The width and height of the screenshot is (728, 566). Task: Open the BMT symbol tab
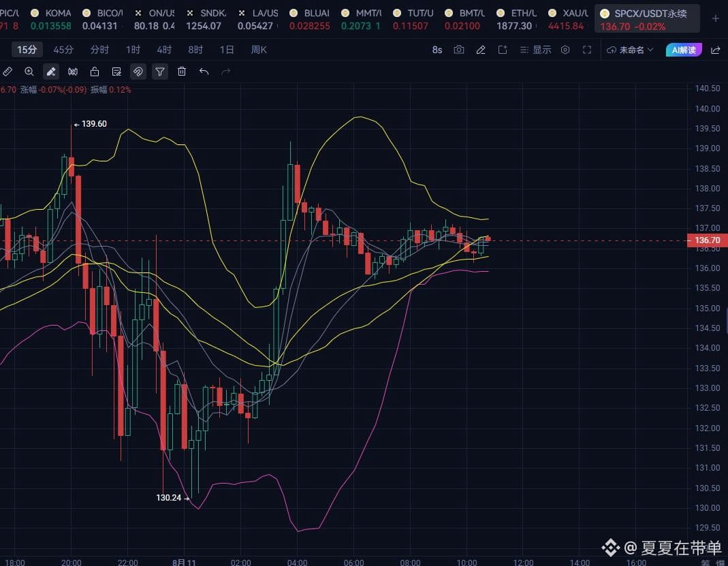pyautogui.click(x=464, y=19)
